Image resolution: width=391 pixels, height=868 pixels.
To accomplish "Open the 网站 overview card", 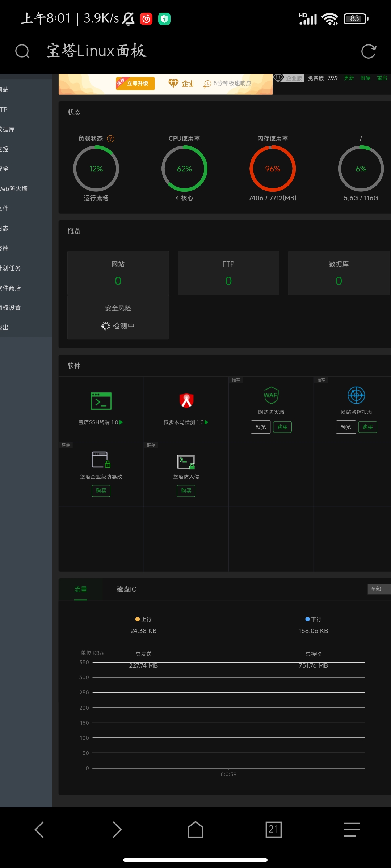I will point(118,273).
